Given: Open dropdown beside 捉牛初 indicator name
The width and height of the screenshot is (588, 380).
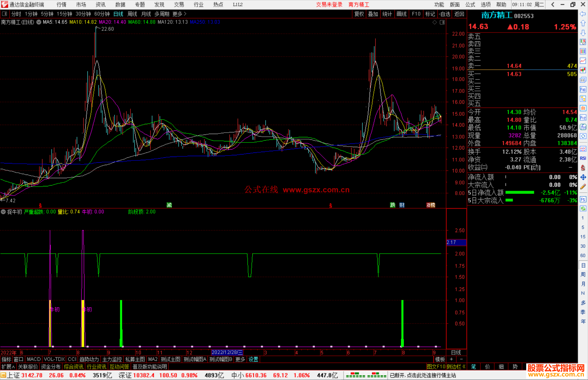Looking at the screenshot, I should (4, 212).
